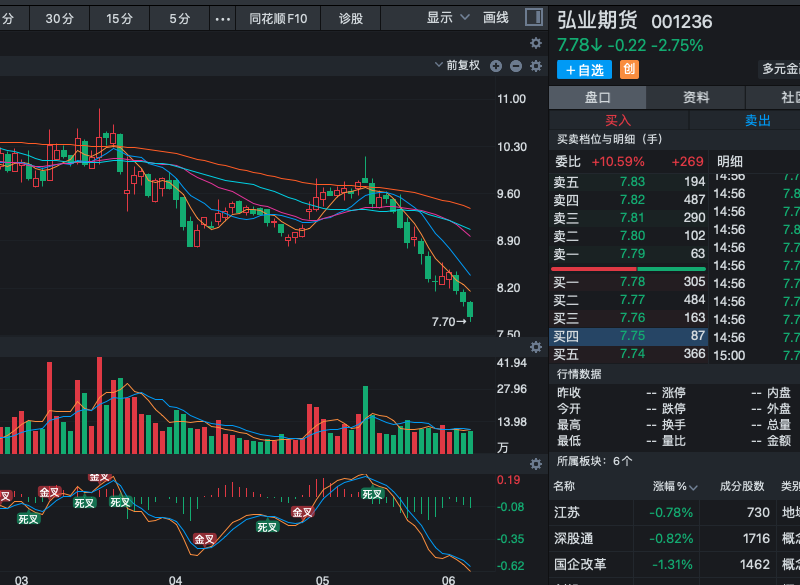This screenshot has width=800, height=585.
Task: Open gear settings next to 前复权 controls
Action: tap(536, 66)
